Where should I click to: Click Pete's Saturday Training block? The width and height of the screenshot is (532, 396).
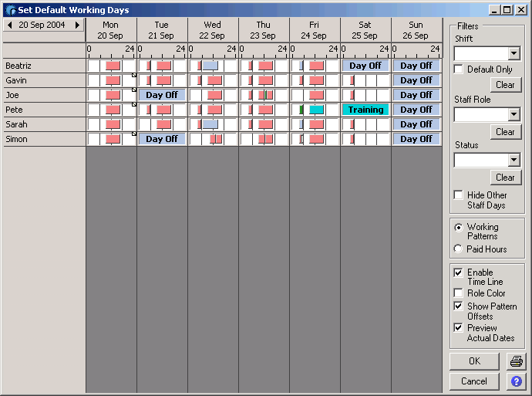[365, 110]
